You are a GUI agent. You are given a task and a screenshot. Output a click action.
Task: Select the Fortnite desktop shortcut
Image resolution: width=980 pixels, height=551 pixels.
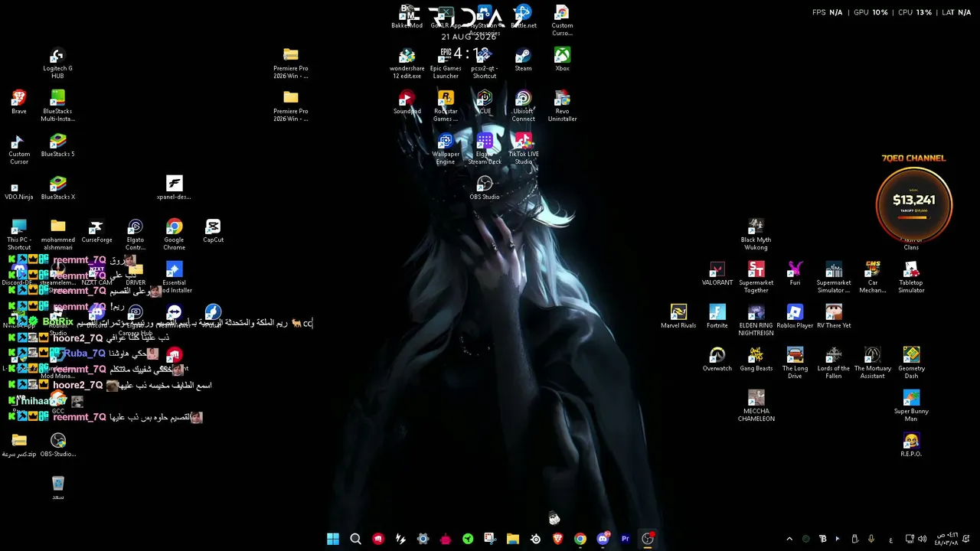pyautogui.click(x=717, y=317)
